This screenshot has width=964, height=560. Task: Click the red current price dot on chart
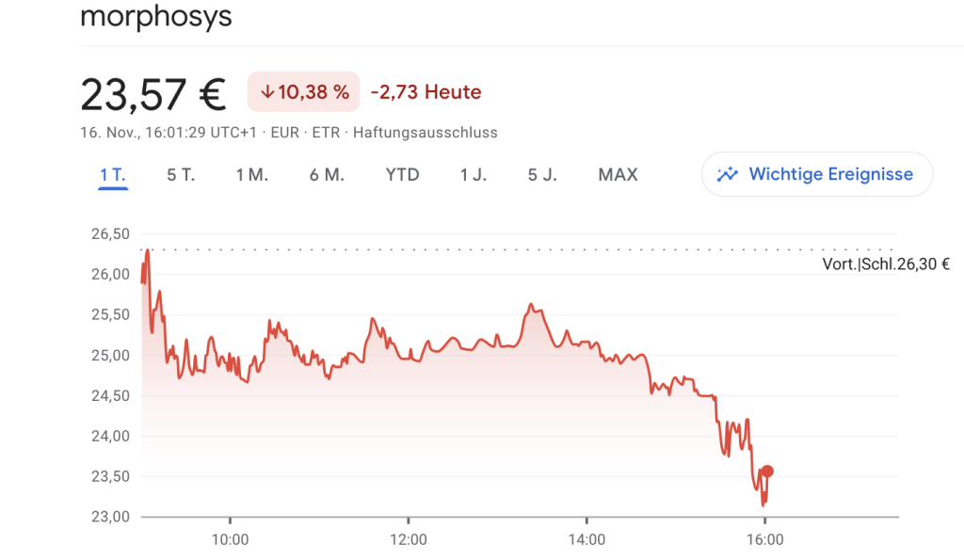pos(767,472)
